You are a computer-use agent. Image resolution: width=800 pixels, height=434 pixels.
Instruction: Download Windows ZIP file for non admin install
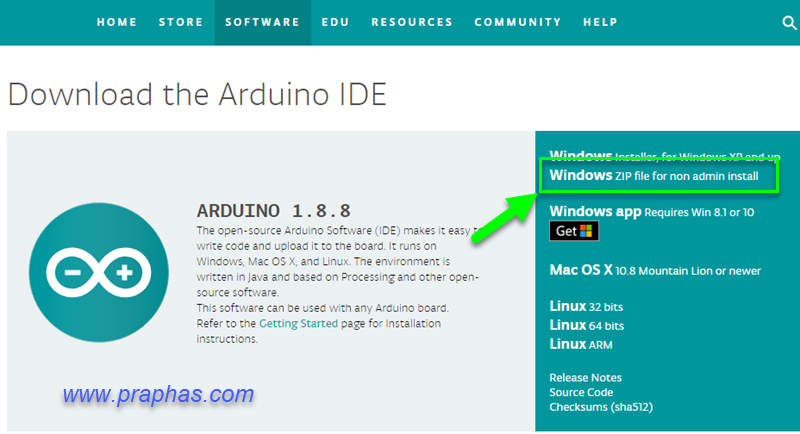tap(654, 175)
